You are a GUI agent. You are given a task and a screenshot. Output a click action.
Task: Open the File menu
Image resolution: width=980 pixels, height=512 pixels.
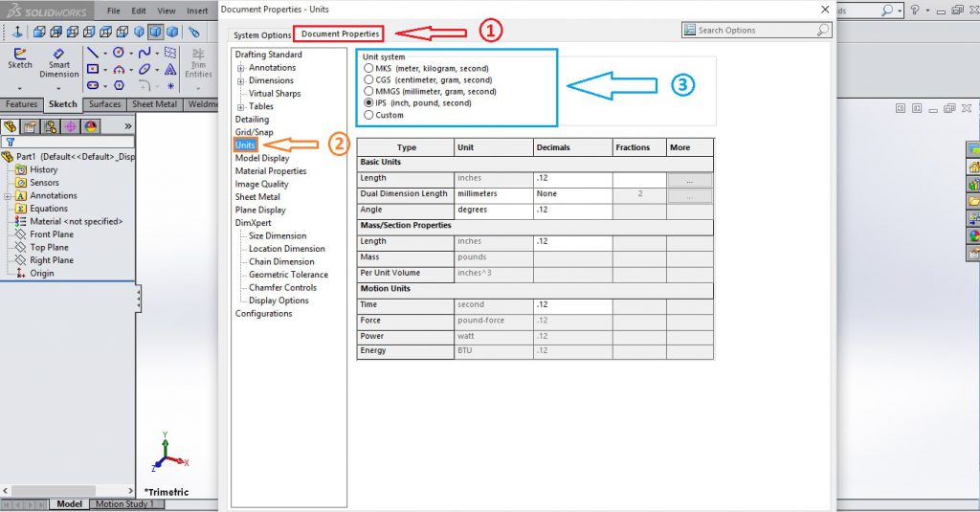point(114,11)
